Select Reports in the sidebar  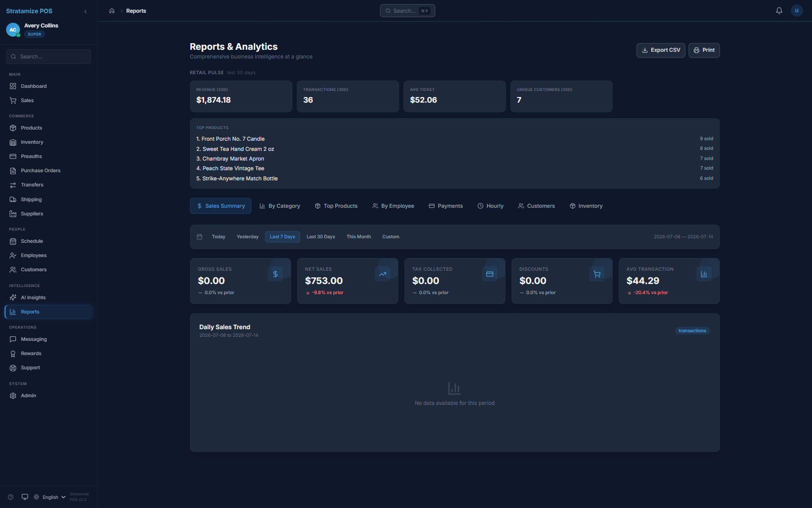point(49,312)
